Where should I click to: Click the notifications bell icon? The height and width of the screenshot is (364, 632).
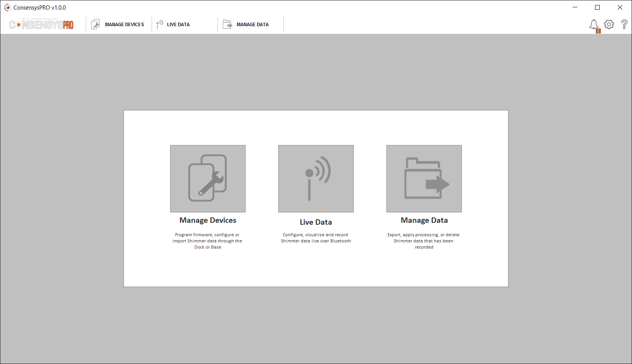click(594, 25)
